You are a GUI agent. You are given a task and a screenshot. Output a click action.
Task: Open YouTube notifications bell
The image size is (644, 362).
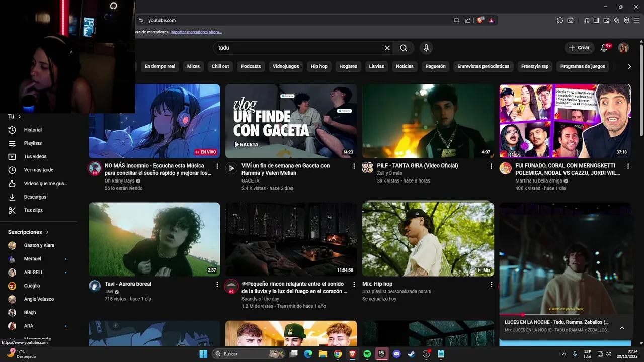(605, 48)
